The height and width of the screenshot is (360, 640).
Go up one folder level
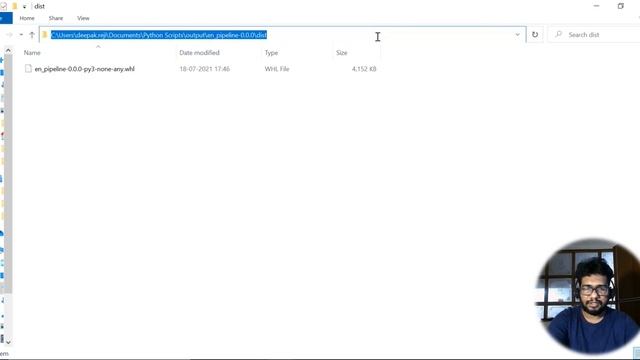[32, 35]
